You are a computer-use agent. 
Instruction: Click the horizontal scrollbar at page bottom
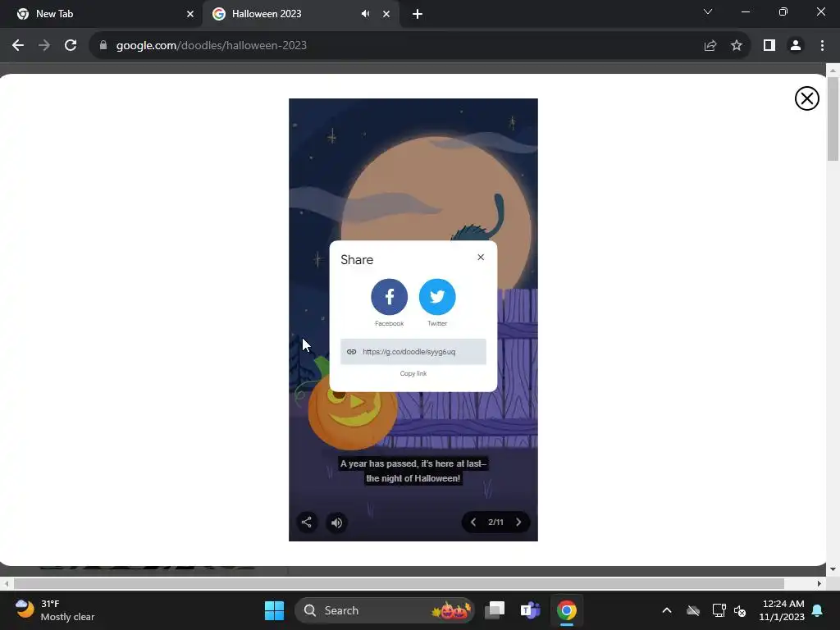point(399,583)
